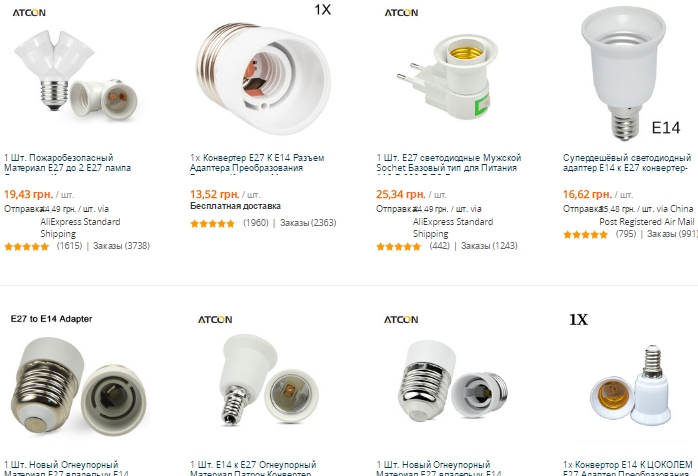Viewport: 698px width, 476px height.
Task: Open the E14 labeled adapter product image
Action: click(x=630, y=73)
